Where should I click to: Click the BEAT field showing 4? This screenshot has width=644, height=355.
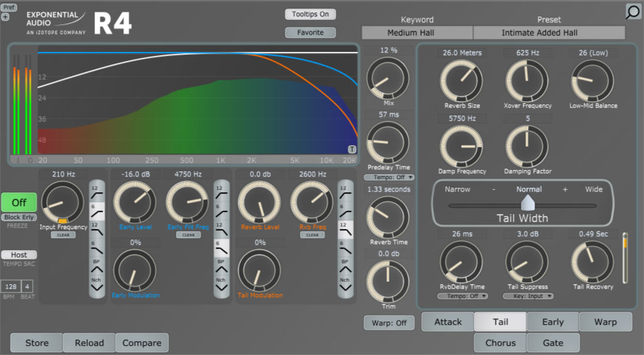[27, 286]
